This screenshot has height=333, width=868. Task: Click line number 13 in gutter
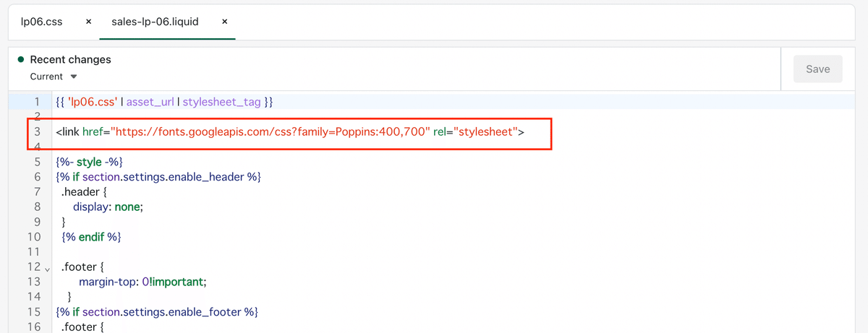34,282
